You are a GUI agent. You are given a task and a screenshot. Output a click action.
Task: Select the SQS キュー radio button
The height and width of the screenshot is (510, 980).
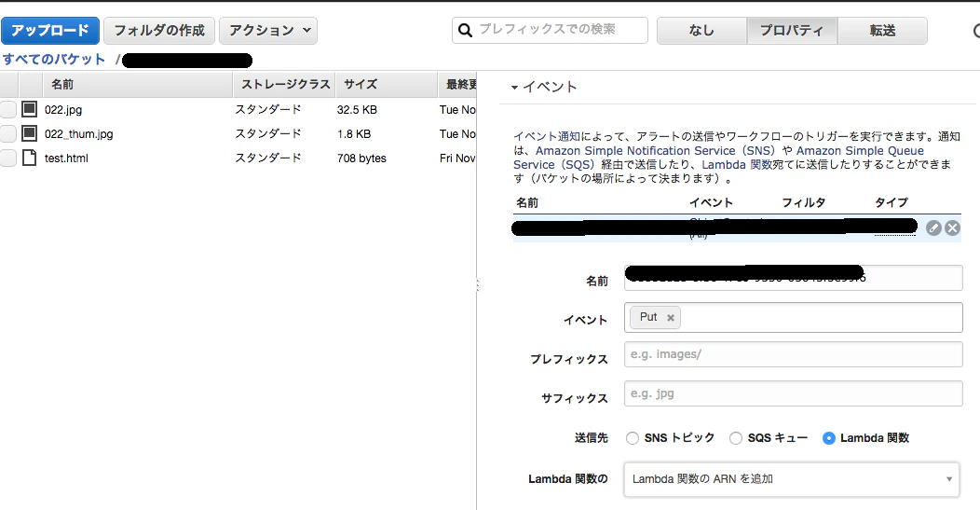tap(736, 438)
